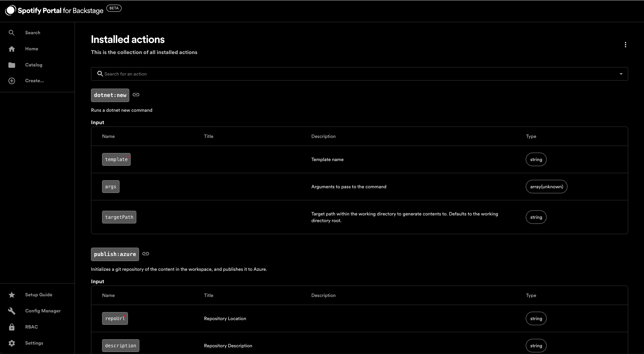Click the string type pill in repoUrl row

point(536,318)
